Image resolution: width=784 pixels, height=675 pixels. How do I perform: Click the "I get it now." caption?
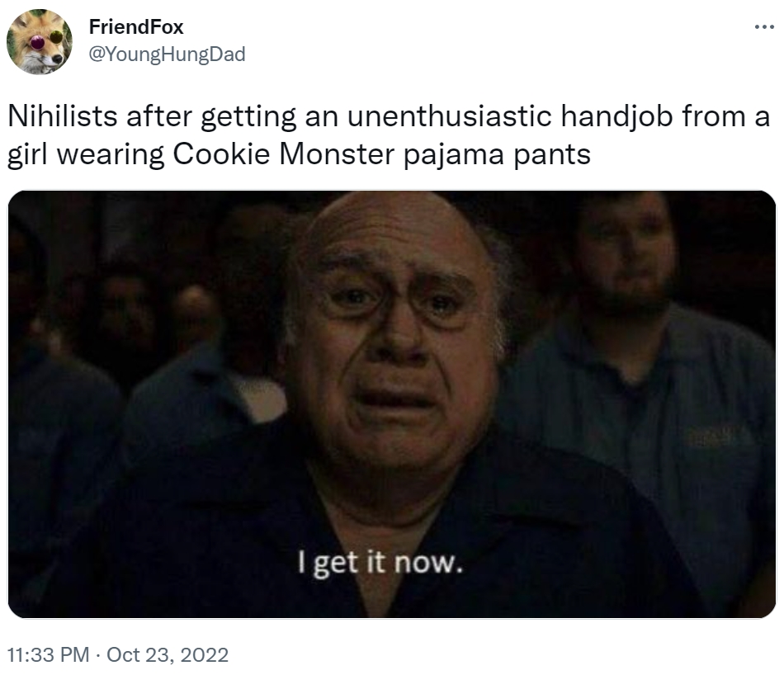pos(380,563)
